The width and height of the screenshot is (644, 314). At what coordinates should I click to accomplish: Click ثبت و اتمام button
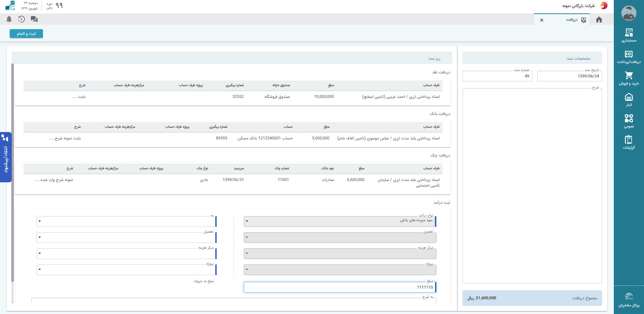tap(26, 34)
